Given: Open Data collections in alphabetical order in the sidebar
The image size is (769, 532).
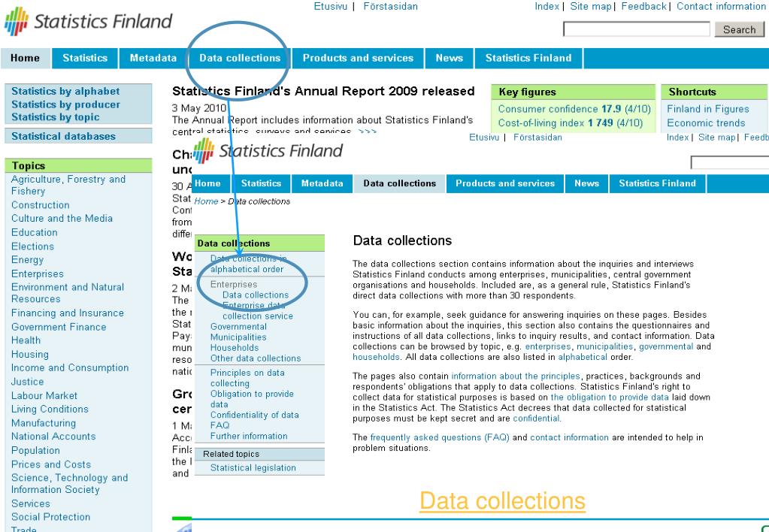Looking at the screenshot, I should pyautogui.click(x=248, y=264).
